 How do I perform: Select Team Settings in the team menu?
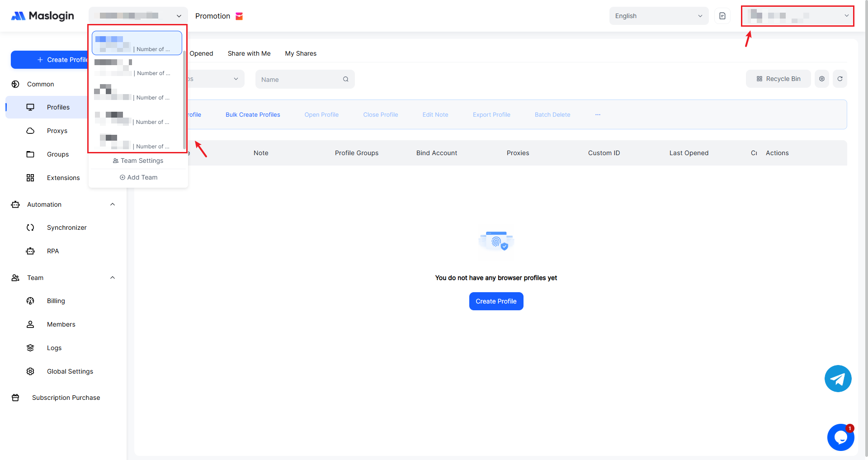[138, 161]
